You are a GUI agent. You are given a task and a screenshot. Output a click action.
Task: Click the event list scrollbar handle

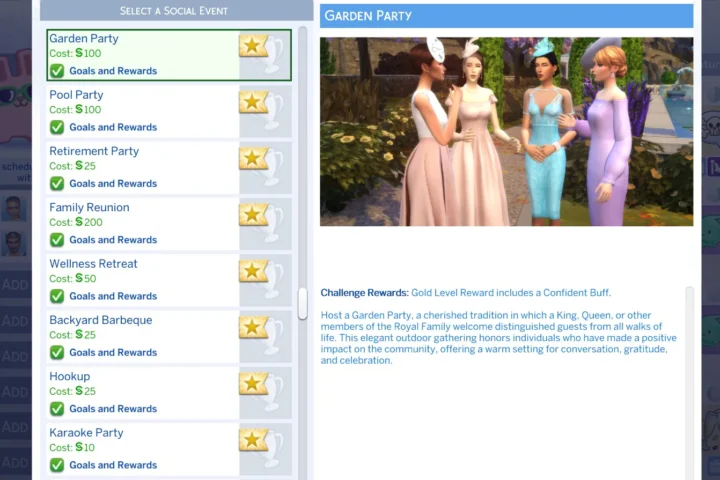pos(303,303)
